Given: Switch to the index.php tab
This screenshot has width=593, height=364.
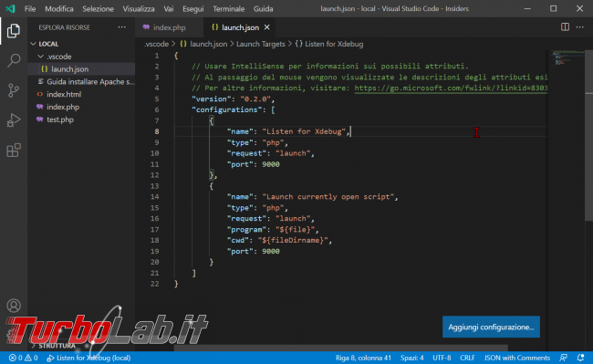Looking at the screenshot, I should point(170,27).
